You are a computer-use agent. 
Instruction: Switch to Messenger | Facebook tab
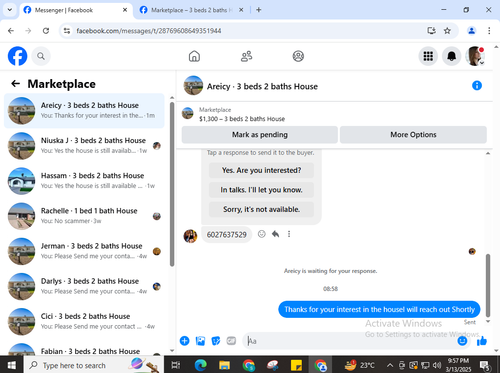(76, 10)
